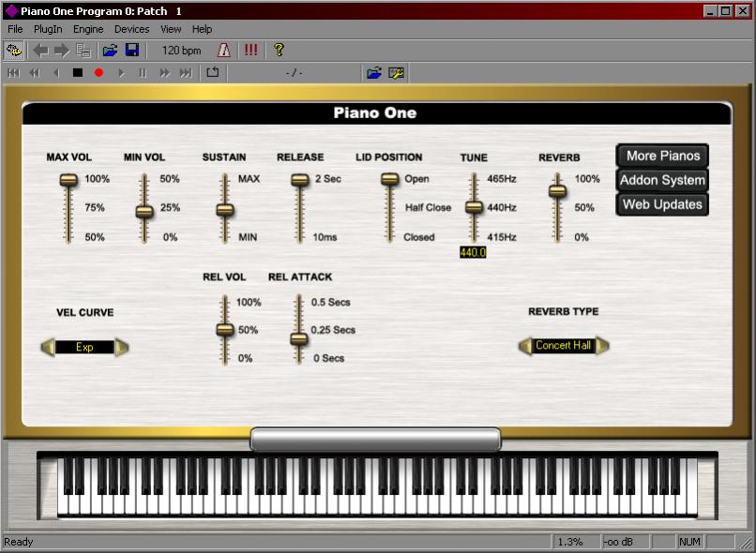
Task: Click the metronome icon in toolbar
Action: pos(224,50)
